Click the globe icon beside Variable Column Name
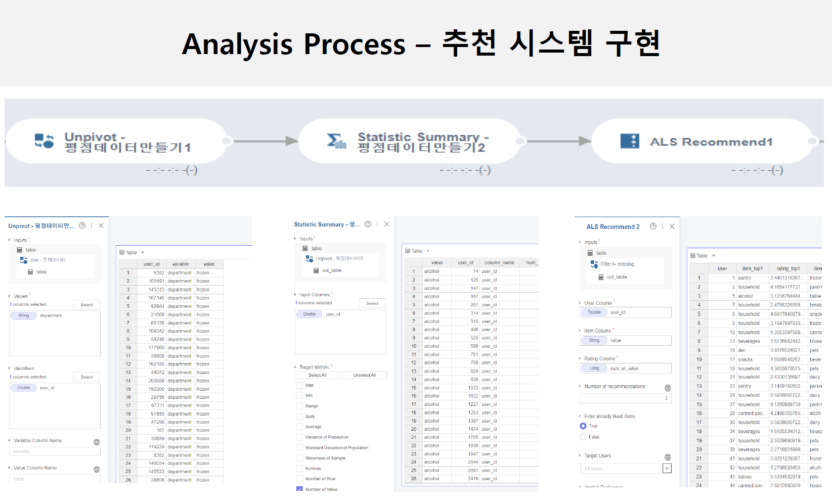832x504 pixels. click(97, 442)
